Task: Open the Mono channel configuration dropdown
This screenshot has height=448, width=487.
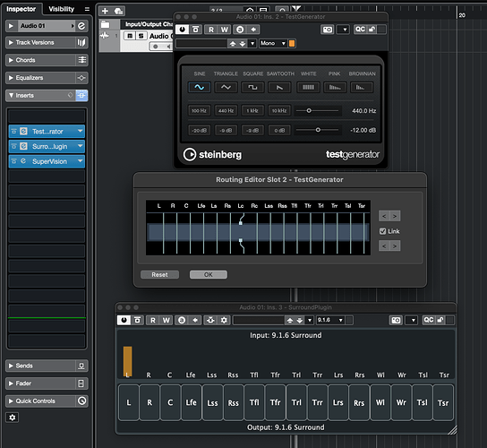Action: [273, 43]
